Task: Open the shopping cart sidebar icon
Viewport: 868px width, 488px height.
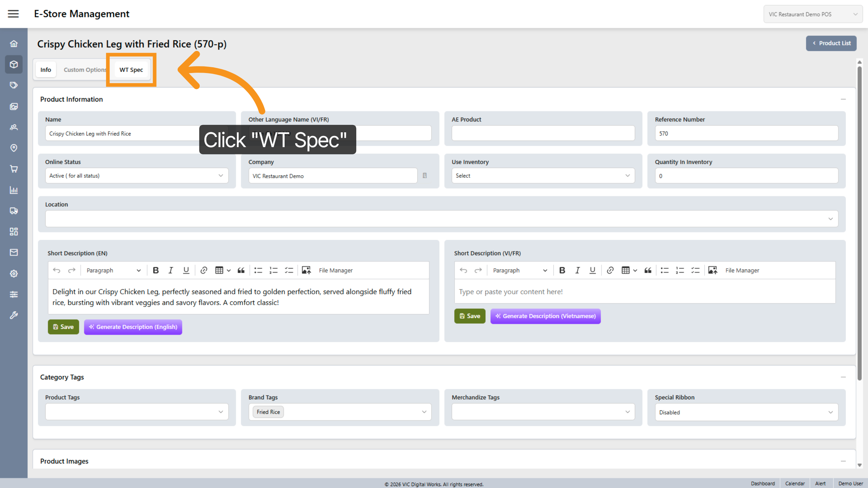Action: (14, 169)
